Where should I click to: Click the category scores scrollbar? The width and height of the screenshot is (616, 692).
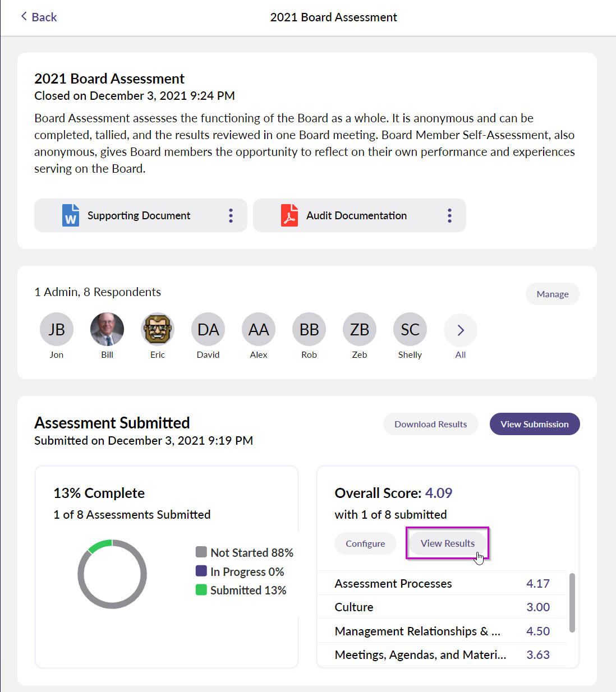coord(572,602)
